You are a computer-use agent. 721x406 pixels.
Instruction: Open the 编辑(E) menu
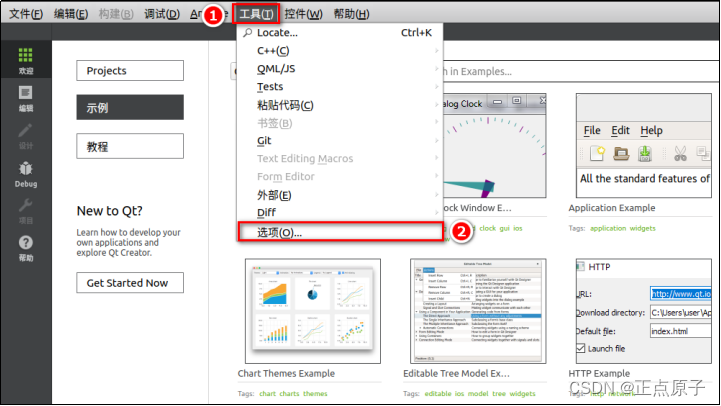click(x=71, y=14)
